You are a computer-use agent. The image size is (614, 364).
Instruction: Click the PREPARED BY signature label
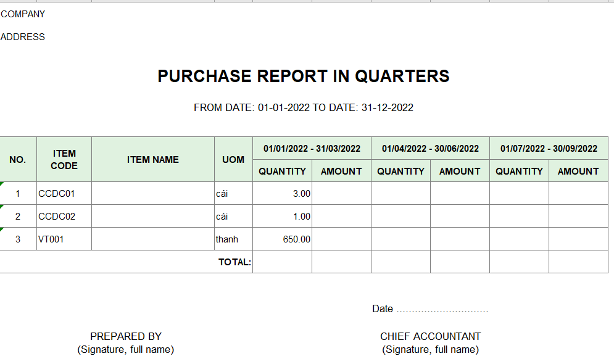[x=126, y=336]
